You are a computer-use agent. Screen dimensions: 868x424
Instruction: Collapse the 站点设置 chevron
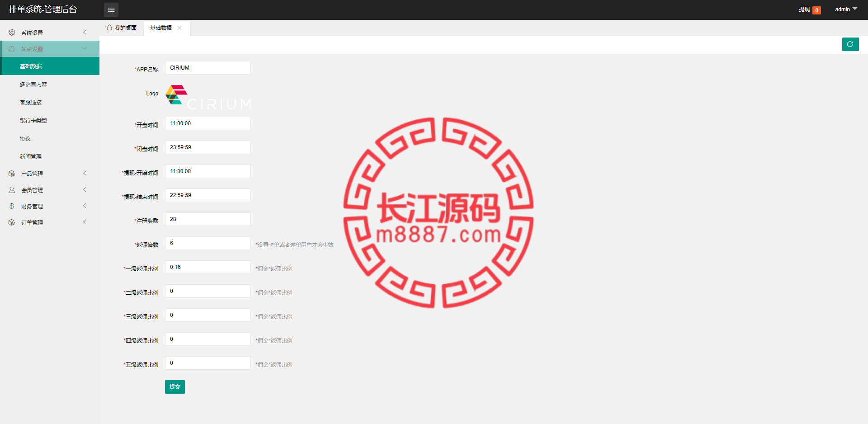pos(85,48)
